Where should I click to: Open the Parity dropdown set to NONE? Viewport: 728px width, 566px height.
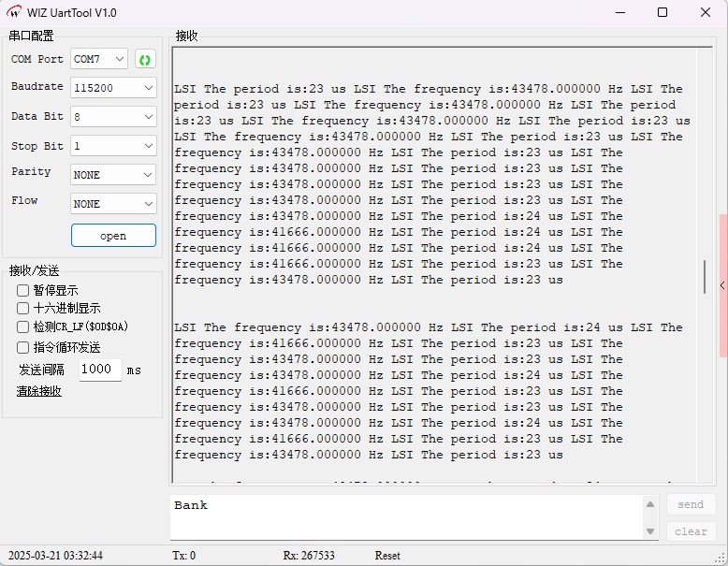(x=113, y=175)
